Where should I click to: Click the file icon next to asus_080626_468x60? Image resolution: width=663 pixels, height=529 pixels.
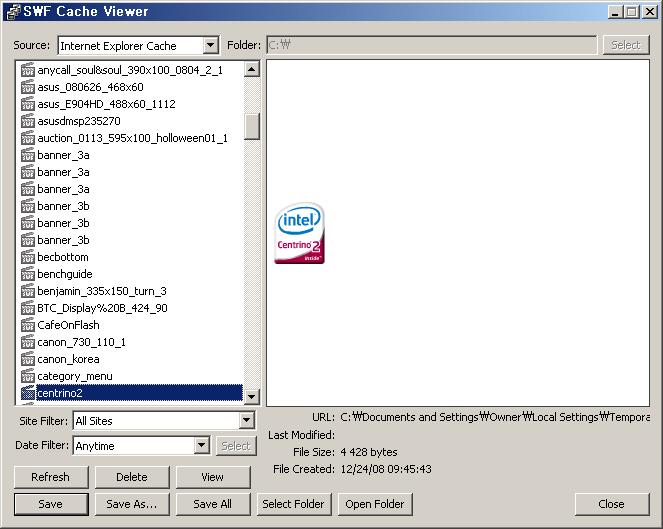pyautogui.click(x=27, y=87)
